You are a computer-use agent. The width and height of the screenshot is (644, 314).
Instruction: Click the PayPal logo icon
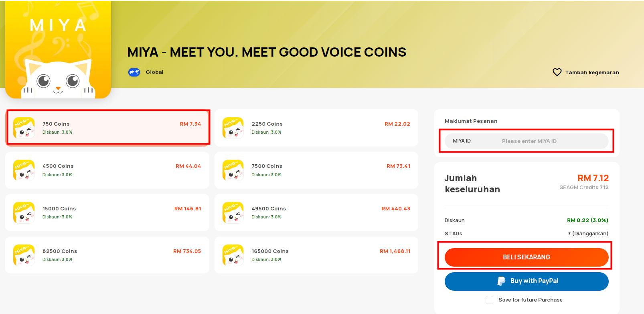(x=501, y=281)
